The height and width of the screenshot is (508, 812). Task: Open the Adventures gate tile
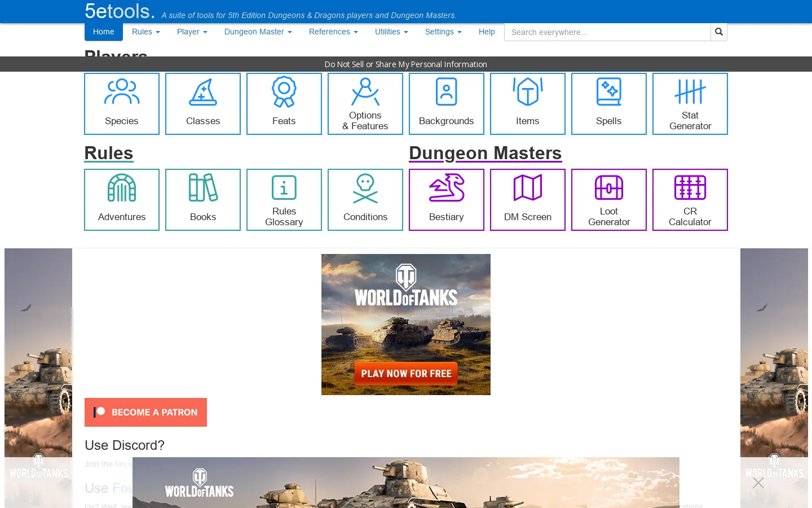point(122,200)
